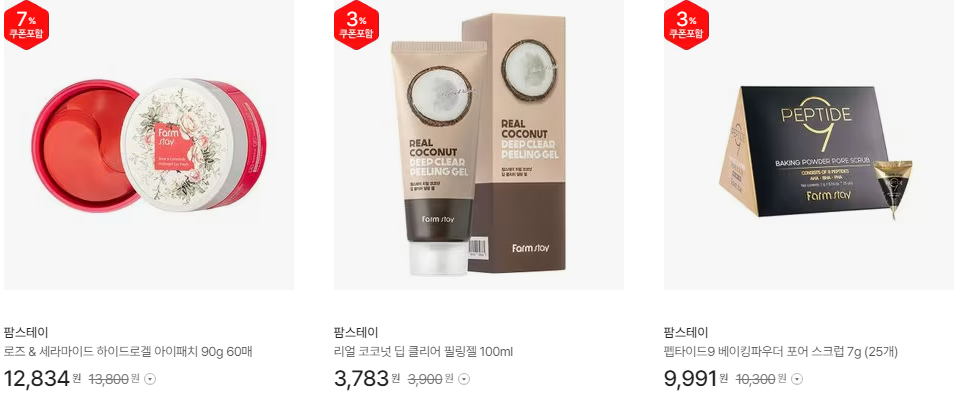Click the 7% coupon badge on eye patch
Screen dimensions: 955x410
click(26, 25)
